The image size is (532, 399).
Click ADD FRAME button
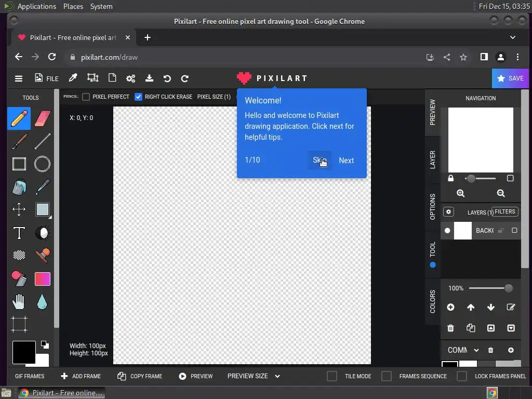point(81,376)
